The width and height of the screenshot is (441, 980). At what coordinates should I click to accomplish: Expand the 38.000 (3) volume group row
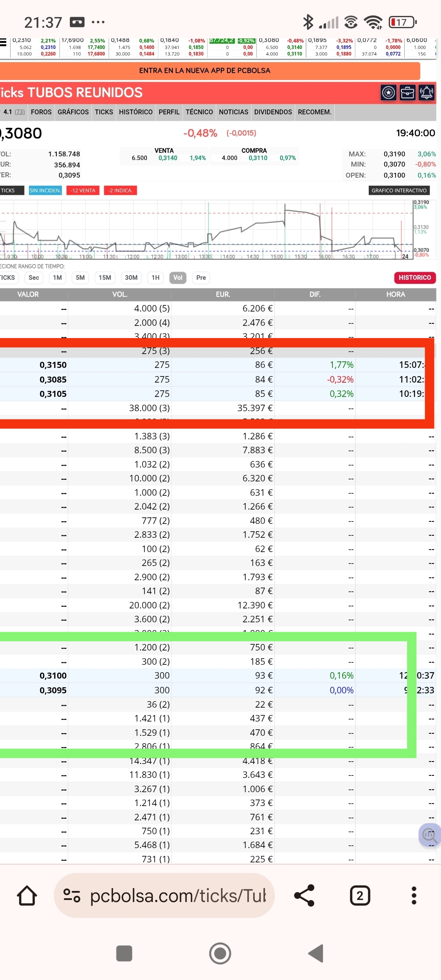149,408
